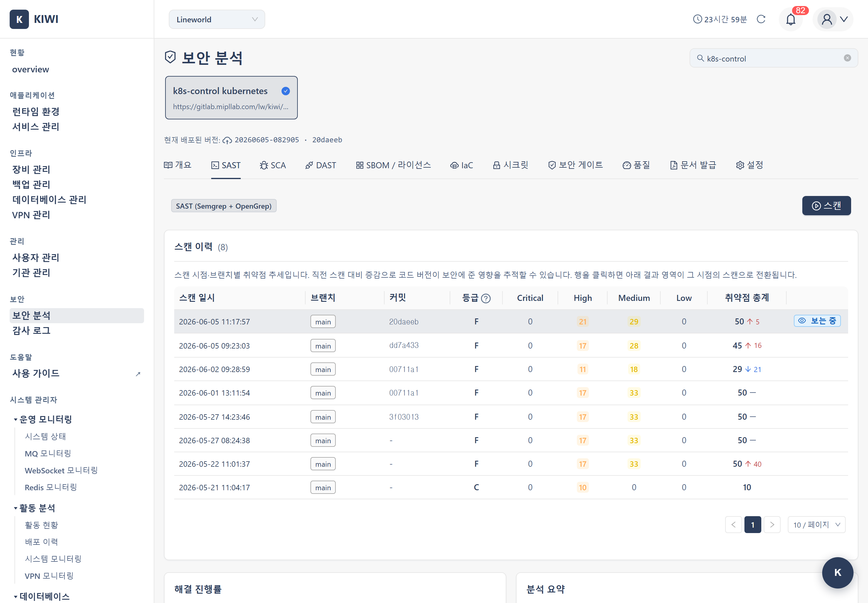Click the SAST (Semgrep + OpenGrep) tag
This screenshot has height=603, width=868.
(x=224, y=206)
